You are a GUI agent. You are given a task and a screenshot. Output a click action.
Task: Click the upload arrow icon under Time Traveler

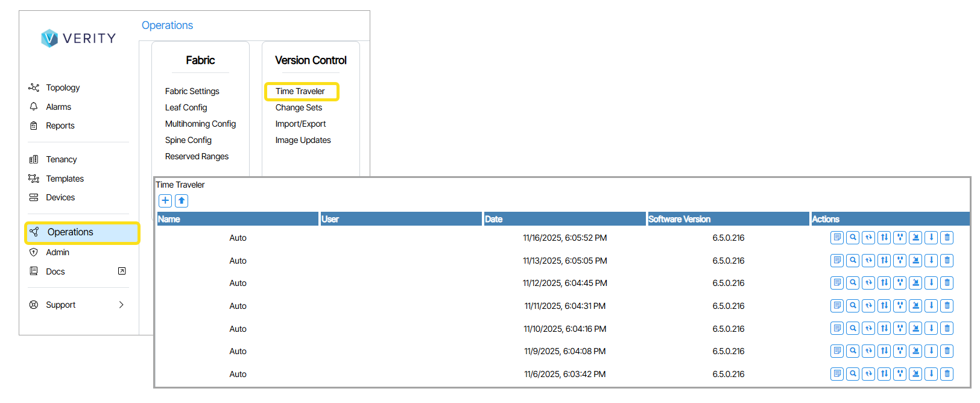(x=182, y=201)
